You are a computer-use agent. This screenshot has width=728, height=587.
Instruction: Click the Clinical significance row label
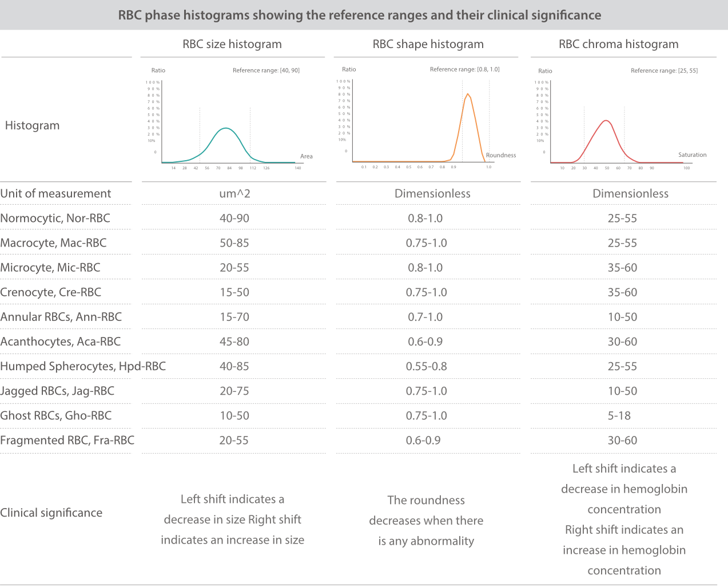(51, 513)
